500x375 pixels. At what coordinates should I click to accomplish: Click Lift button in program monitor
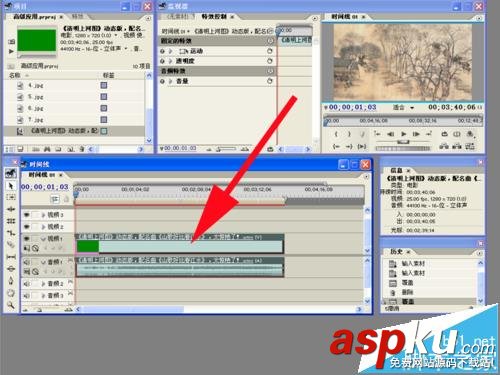(443, 146)
